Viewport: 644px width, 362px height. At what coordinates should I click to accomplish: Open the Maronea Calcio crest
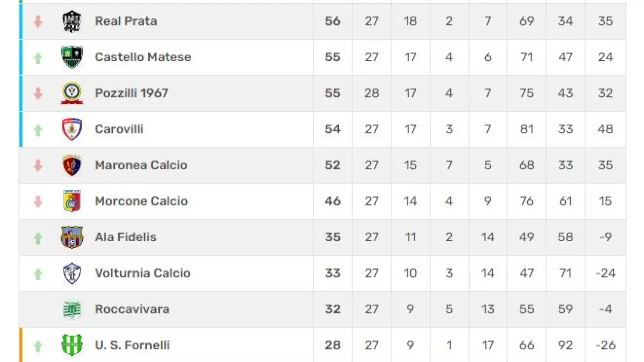click(72, 165)
